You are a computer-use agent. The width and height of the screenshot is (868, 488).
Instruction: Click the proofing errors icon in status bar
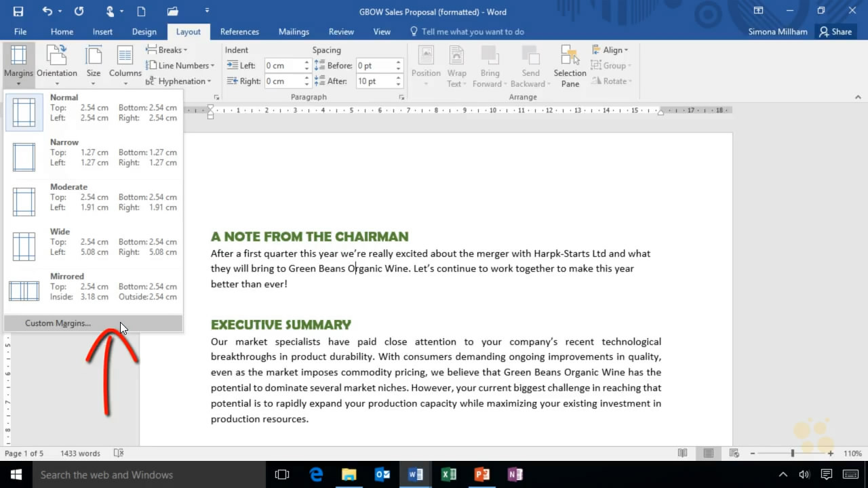click(x=119, y=453)
